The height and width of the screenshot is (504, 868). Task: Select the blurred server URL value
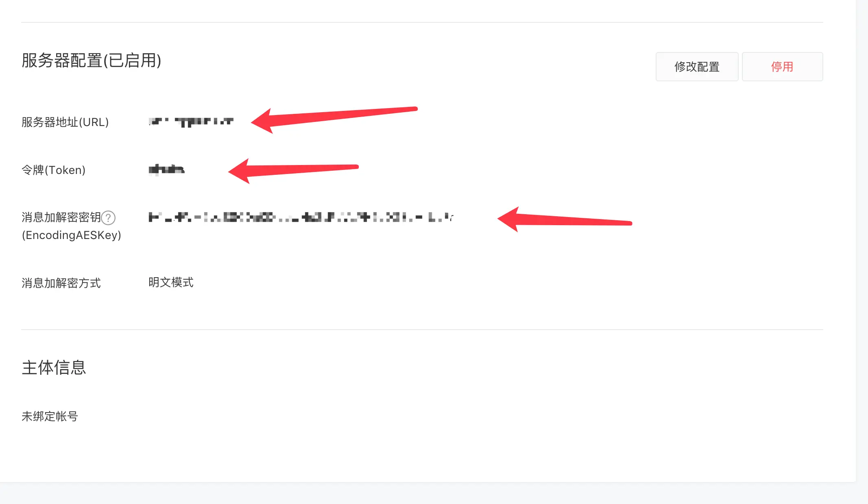click(191, 122)
